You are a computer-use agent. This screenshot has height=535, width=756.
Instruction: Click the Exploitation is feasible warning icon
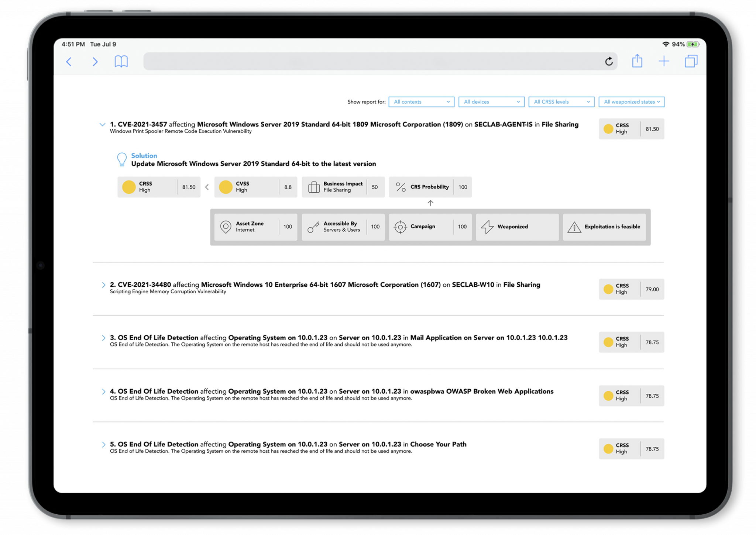574,227
